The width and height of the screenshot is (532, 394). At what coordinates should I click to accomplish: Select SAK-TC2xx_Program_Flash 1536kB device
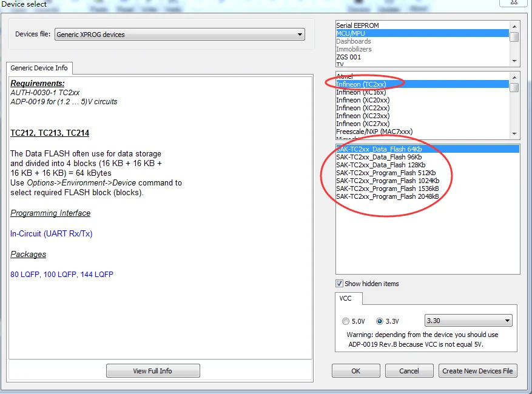pos(428,189)
